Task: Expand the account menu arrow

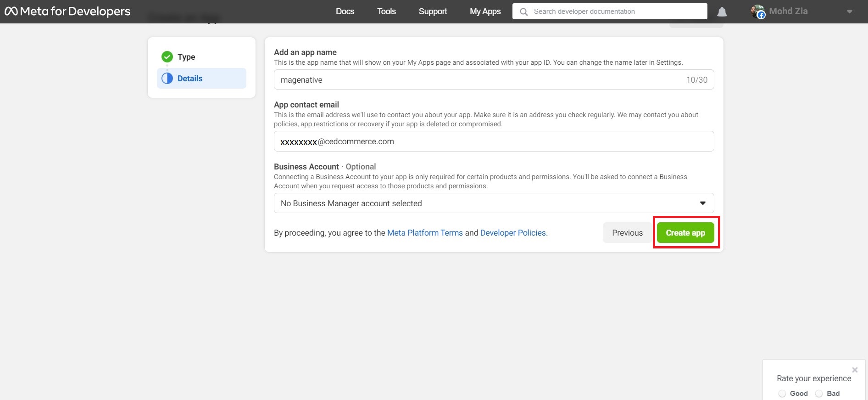Action: coord(850,12)
